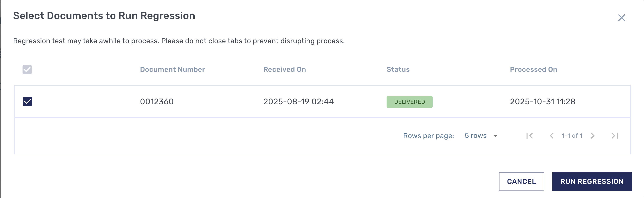Open the '5 rows' per page dropdown
This screenshot has height=198, width=644.
pos(475,136)
